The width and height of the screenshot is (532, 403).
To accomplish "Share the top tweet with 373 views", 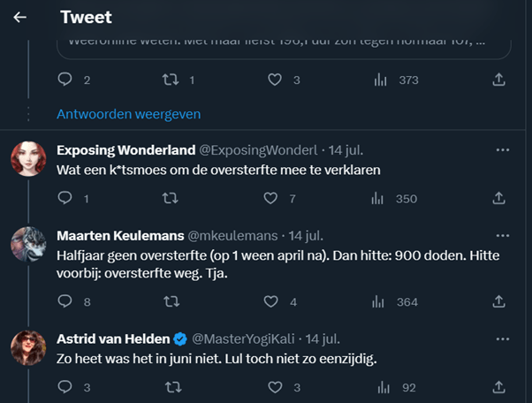I will (498, 80).
